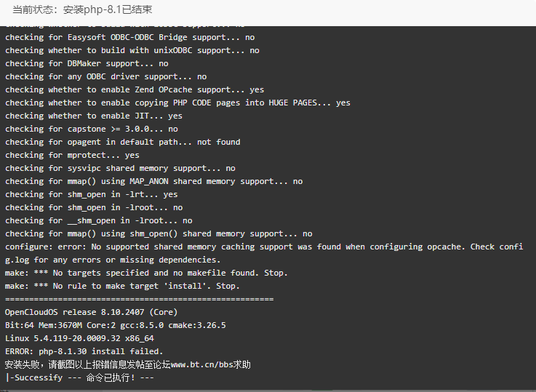This screenshot has width=536, height=392.
Task: Click the 'checking whether to enable JIT... yes' line
Action: pyautogui.click(x=94, y=116)
